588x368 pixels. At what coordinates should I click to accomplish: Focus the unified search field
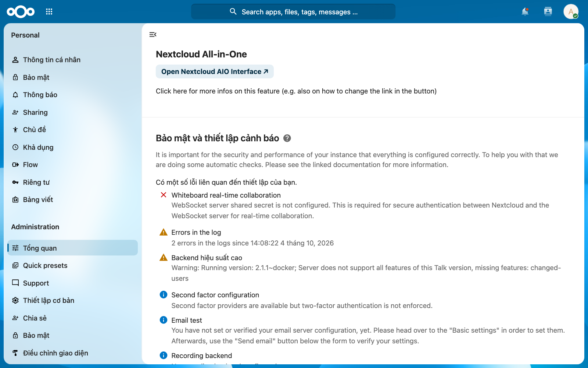click(293, 12)
